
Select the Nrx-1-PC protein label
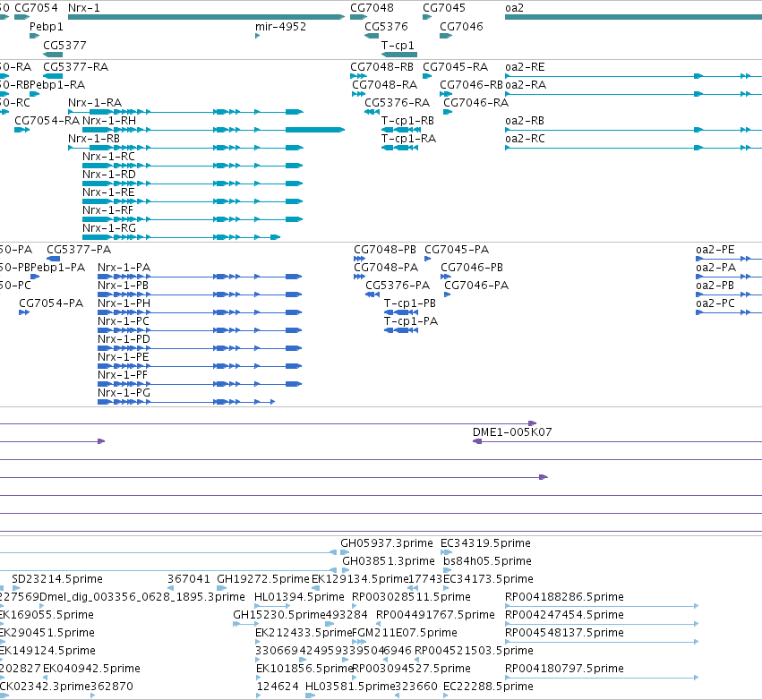tap(124, 321)
